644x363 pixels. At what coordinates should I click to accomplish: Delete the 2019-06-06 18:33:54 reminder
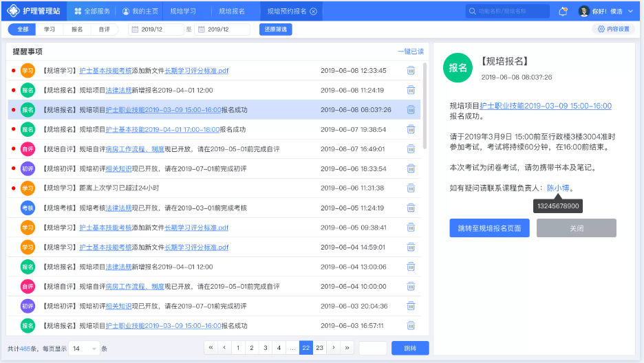click(x=411, y=168)
